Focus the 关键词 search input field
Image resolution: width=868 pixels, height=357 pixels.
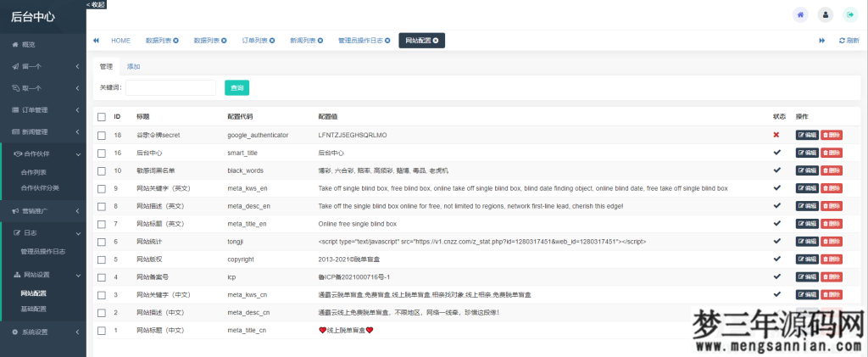(170, 87)
